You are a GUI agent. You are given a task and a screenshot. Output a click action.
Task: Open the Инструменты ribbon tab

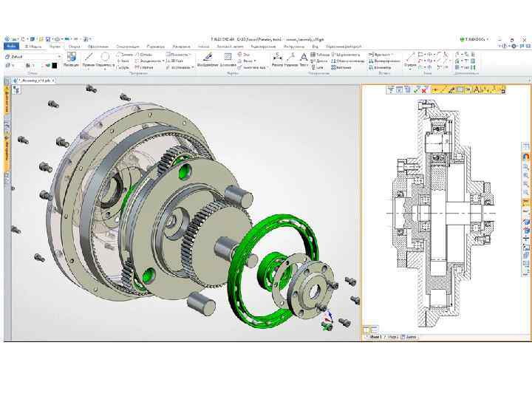294,46
